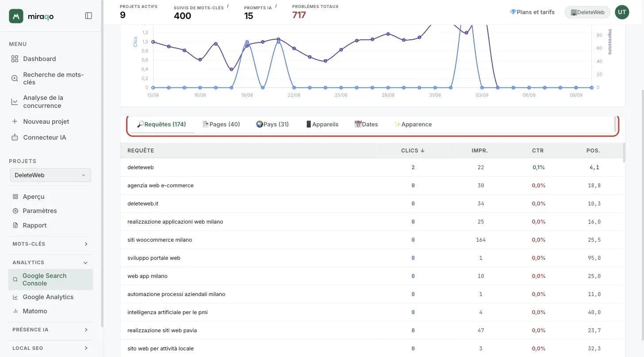Click the Nouveau projet plus icon

click(x=15, y=122)
